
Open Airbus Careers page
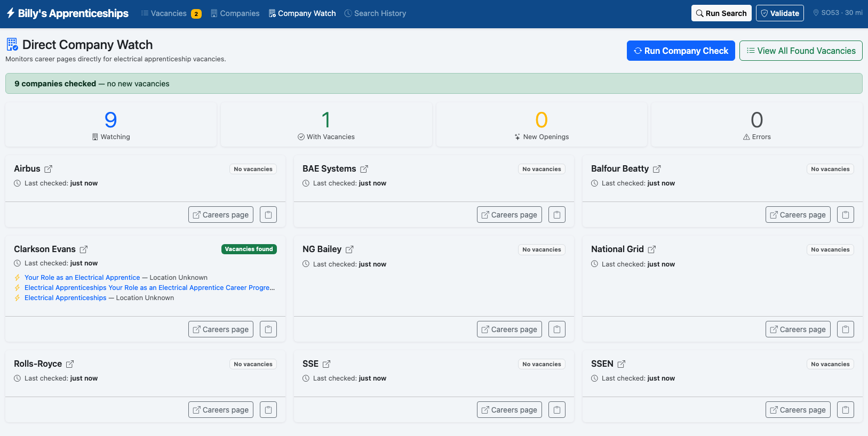tap(221, 215)
